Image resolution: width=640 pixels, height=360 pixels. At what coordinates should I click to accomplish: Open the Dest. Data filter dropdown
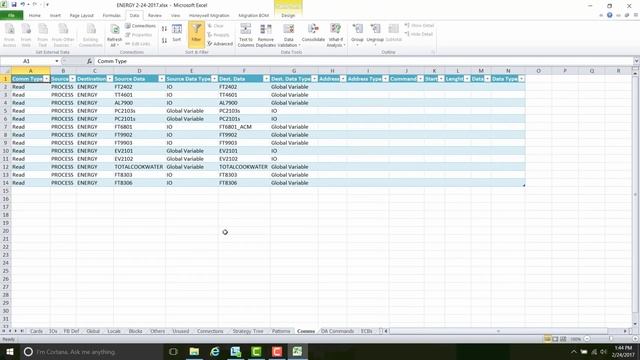tap(266, 79)
